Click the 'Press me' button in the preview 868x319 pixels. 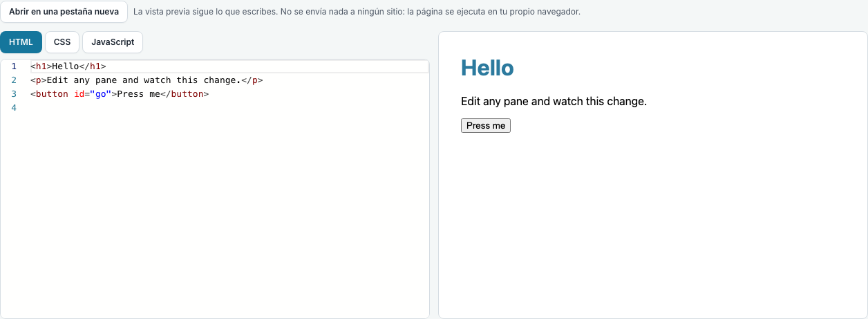click(x=486, y=125)
